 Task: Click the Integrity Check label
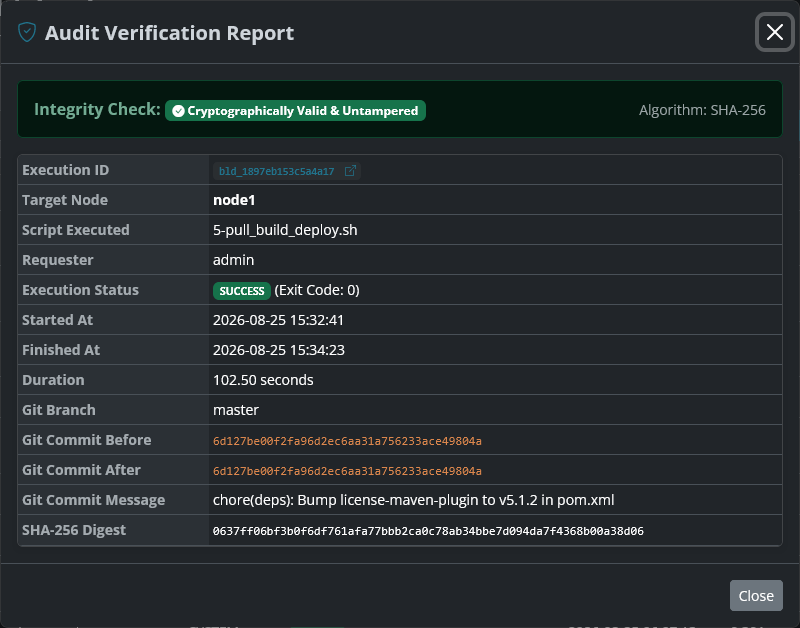[x=97, y=109]
